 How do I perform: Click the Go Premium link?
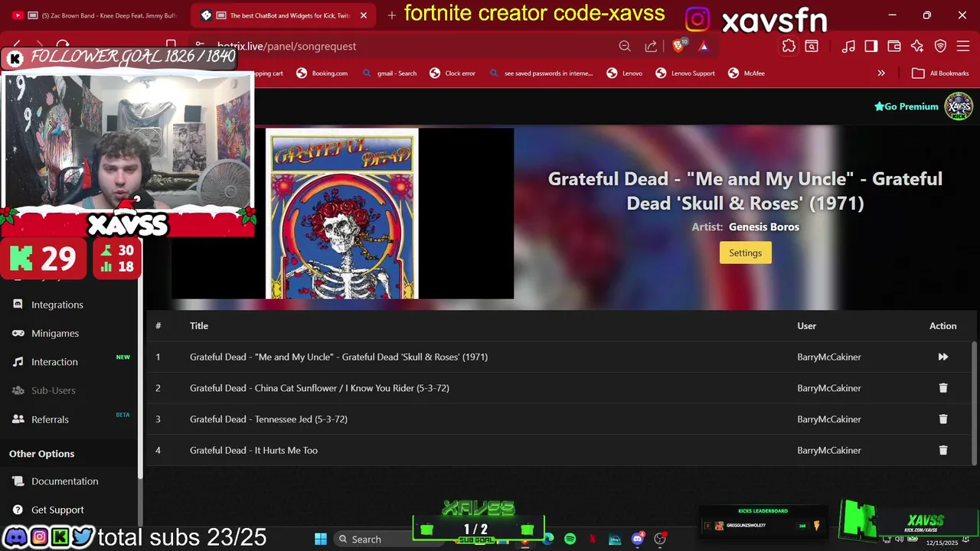pos(906,106)
